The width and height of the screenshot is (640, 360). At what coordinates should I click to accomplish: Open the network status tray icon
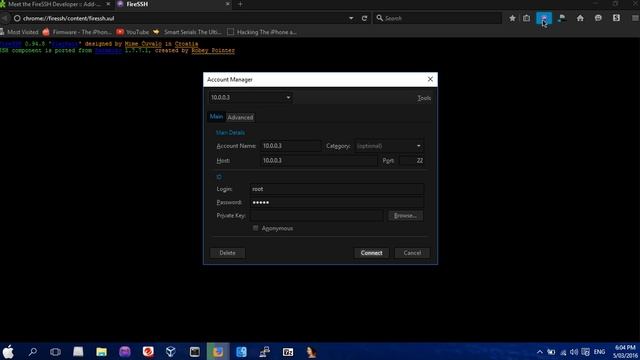[563, 352]
